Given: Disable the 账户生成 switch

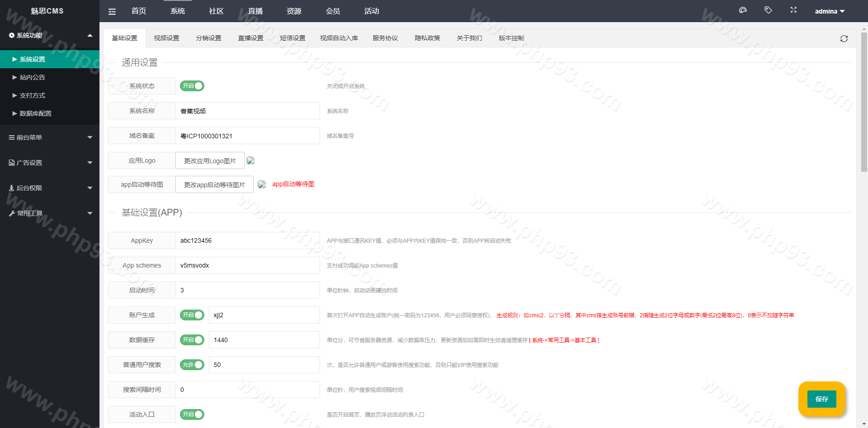Looking at the screenshot, I should coord(192,315).
